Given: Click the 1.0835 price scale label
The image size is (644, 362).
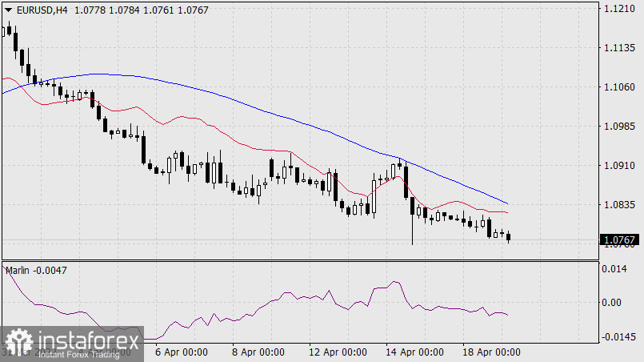Looking at the screenshot, I should [619, 205].
